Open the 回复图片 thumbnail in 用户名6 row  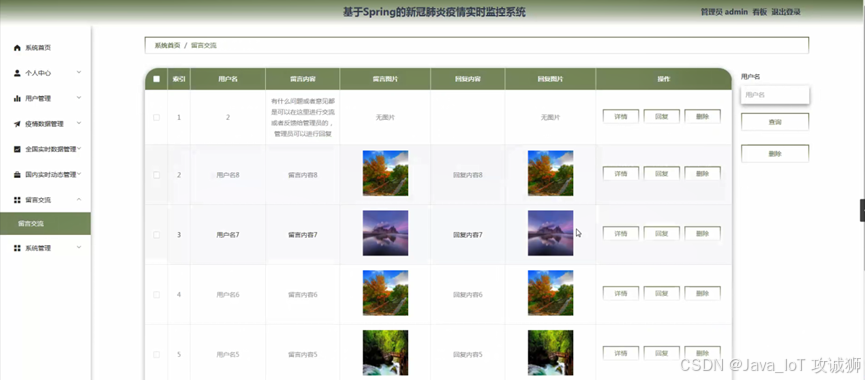pyautogui.click(x=550, y=293)
